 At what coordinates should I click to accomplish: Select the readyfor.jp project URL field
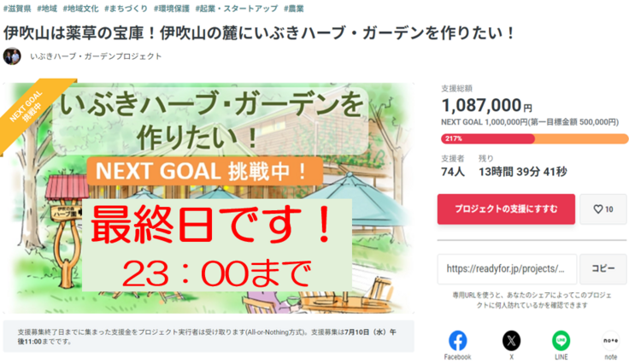tap(507, 268)
